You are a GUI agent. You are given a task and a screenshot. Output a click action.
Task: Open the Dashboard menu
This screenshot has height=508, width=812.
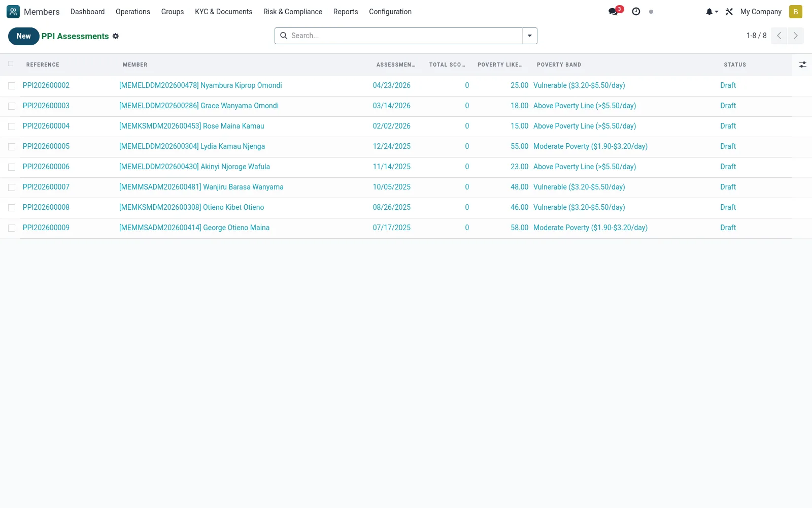pos(87,12)
